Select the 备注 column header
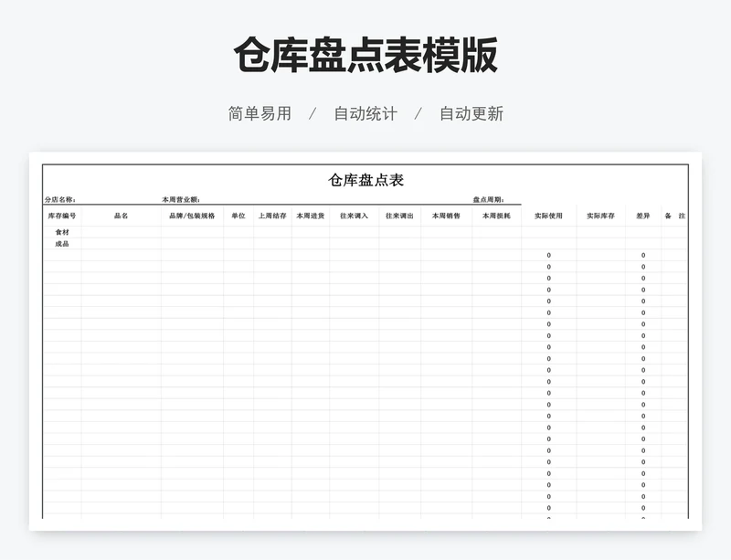The height and width of the screenshot is (560, 731). (675, 216)
